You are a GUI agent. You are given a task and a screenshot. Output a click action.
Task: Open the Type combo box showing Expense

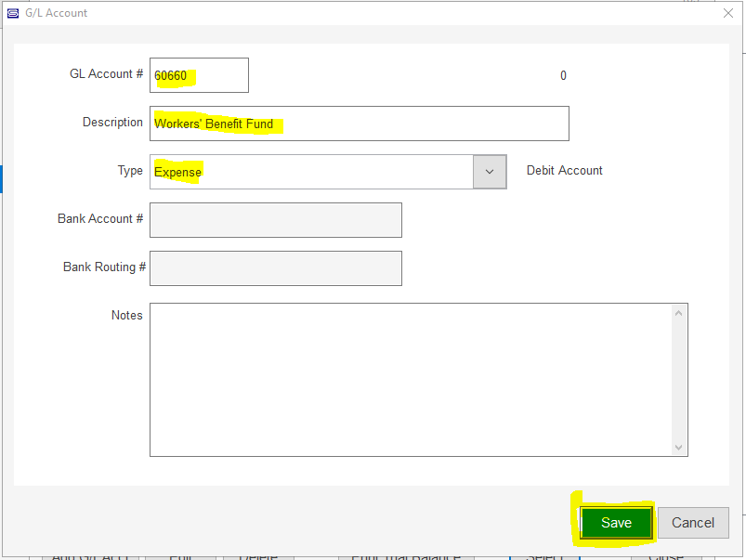tap(311, 172)
